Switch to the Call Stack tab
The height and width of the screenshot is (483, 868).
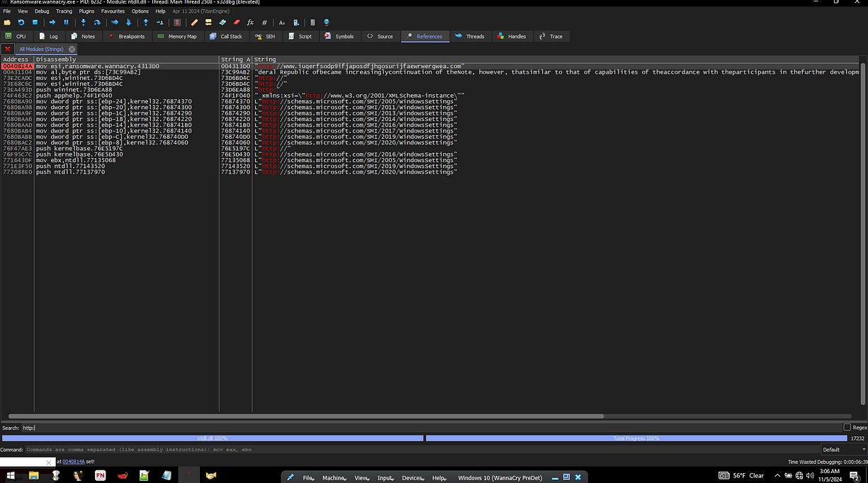click(x=226, y=36)
